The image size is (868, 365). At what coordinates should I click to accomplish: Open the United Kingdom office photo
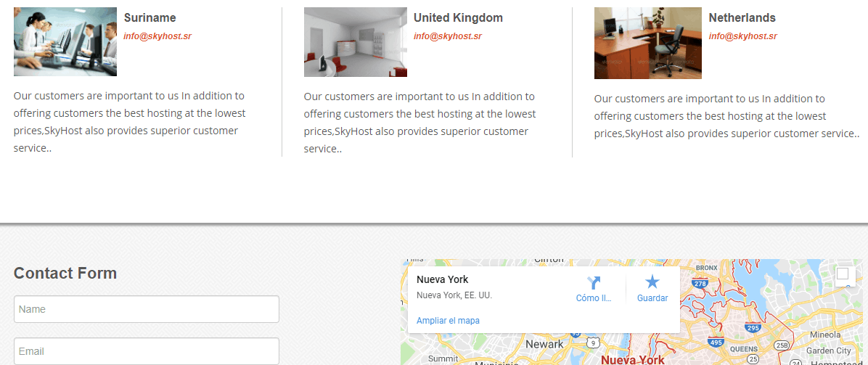click(x=356, y=42)
